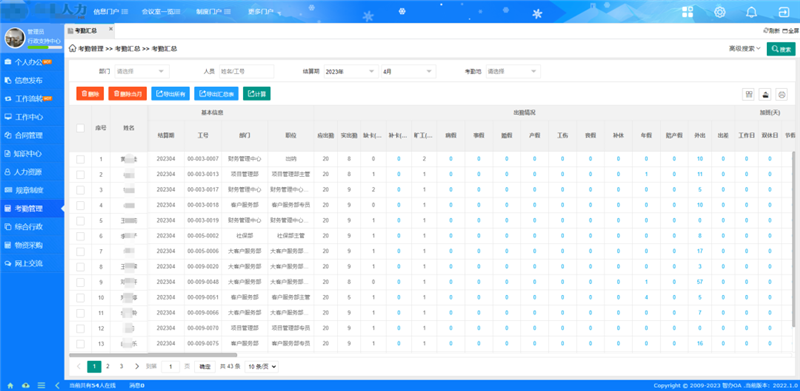Open 会议室一览 in top menu

(162, 11)
